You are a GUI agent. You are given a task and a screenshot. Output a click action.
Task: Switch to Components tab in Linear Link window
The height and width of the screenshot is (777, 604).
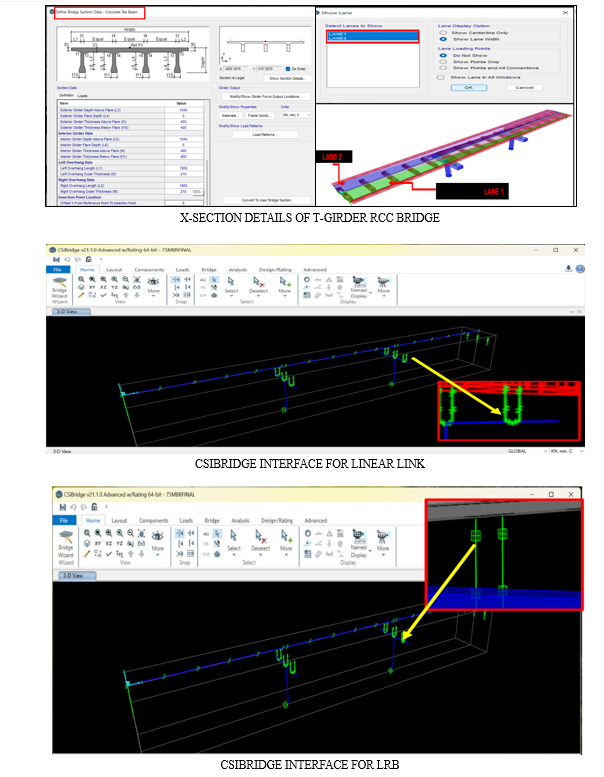point(149,270)
